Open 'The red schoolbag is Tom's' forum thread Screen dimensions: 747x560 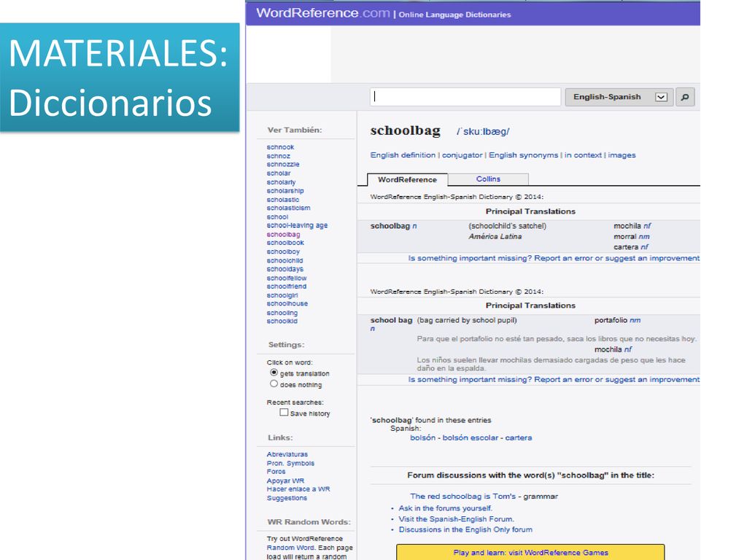(463, 496)
